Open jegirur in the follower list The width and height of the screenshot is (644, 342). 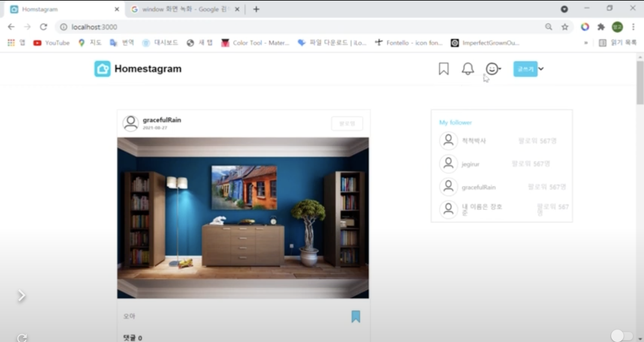[470, 164]
